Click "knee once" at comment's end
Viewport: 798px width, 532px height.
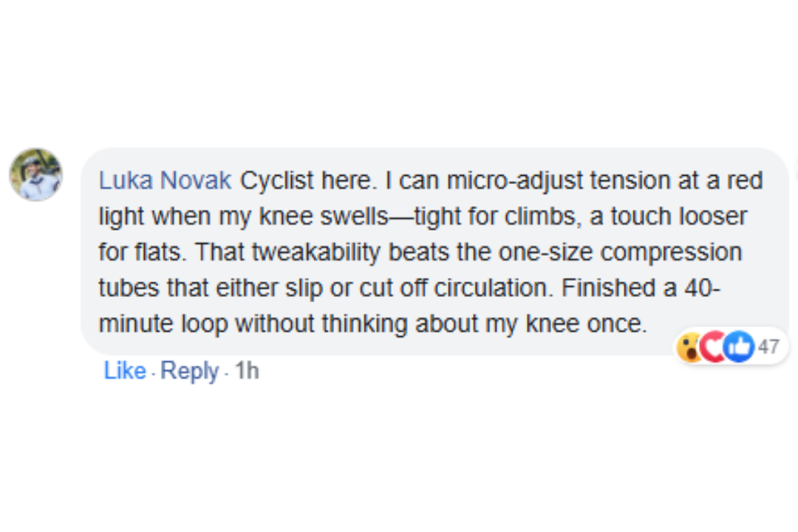[x=585, y=324]
